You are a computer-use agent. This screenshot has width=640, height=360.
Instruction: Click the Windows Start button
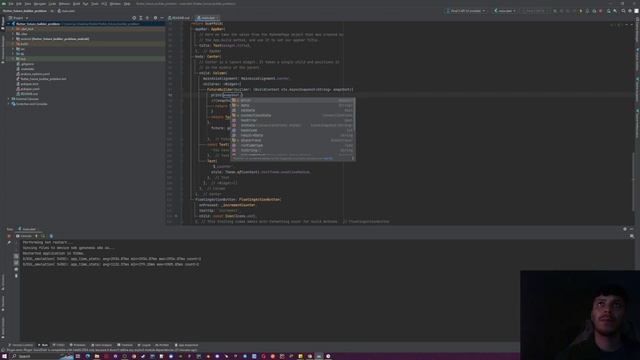point(4,356)
